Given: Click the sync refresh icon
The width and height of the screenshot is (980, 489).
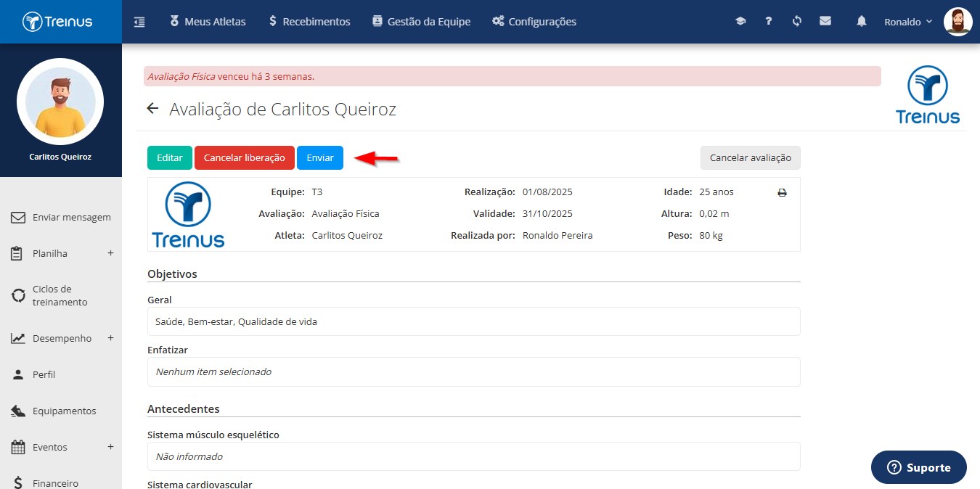Looking at the screenshot, I should pos(797,21).
